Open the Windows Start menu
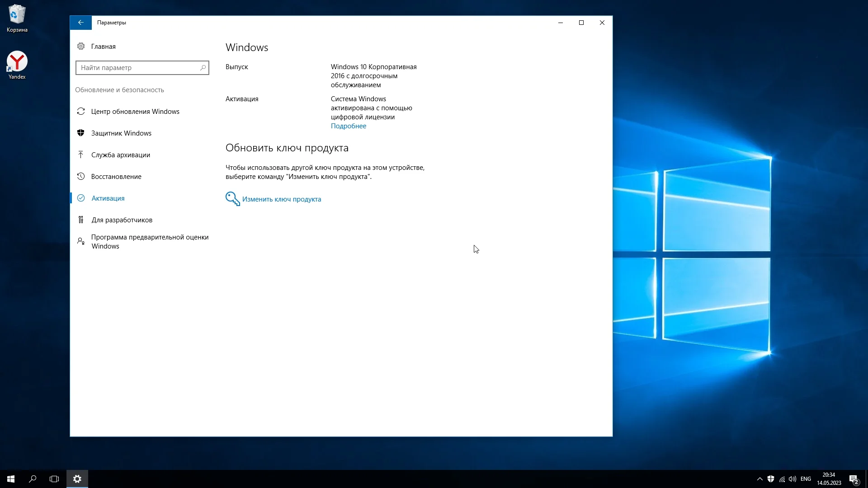868x488 pixels. 11,479
